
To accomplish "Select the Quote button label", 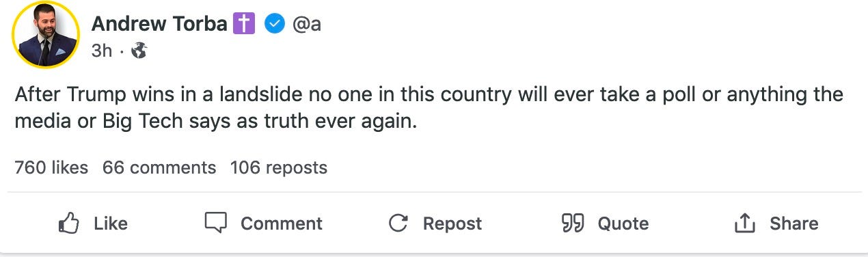I will click(x=623, y=224).
